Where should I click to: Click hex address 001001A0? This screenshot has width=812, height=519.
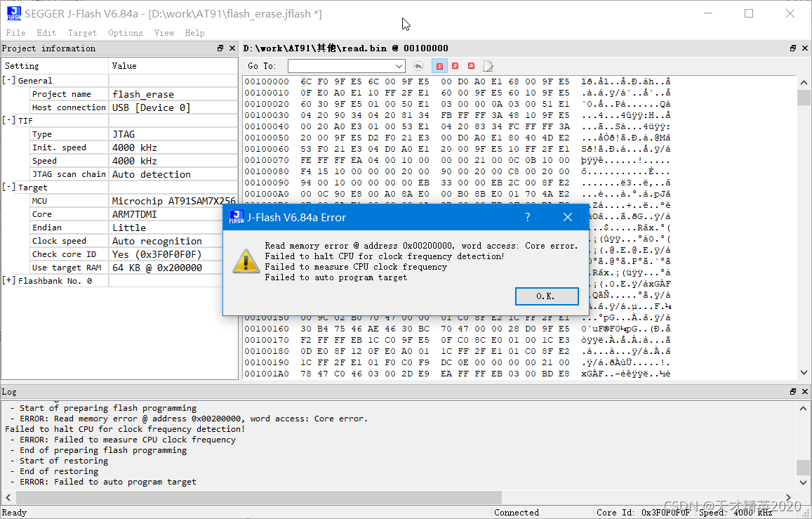(x=267, y=374)
